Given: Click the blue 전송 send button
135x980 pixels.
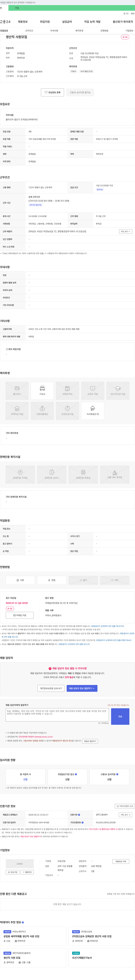Looking at the screenshot, I should [120, 716].
